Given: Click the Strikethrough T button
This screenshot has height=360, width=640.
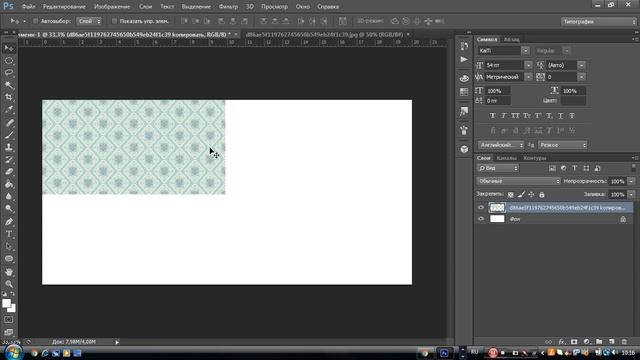Looking at the screenshot, I should [572, 116].
